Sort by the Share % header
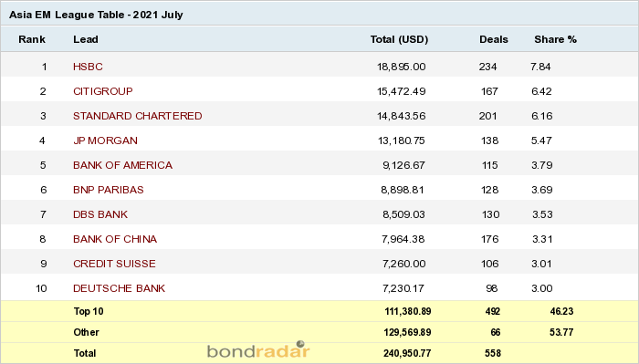Screen dimensions: 639x364 click(555, 39)
